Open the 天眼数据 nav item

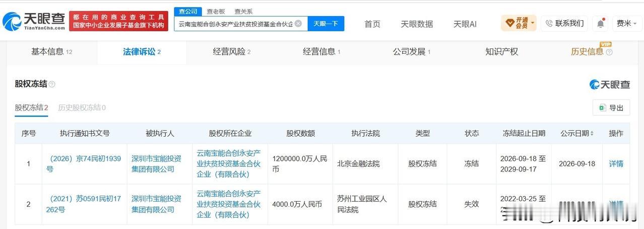point(417,24)
